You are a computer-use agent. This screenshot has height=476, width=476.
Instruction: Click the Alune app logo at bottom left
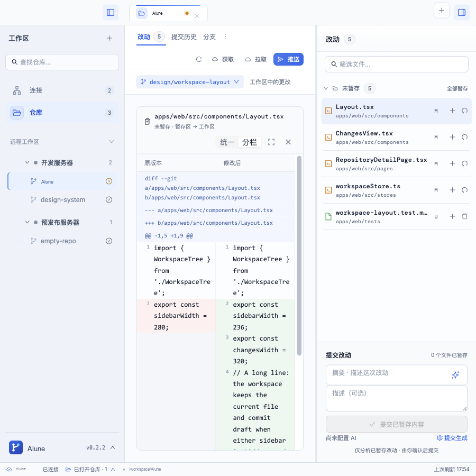coord(16,447)
